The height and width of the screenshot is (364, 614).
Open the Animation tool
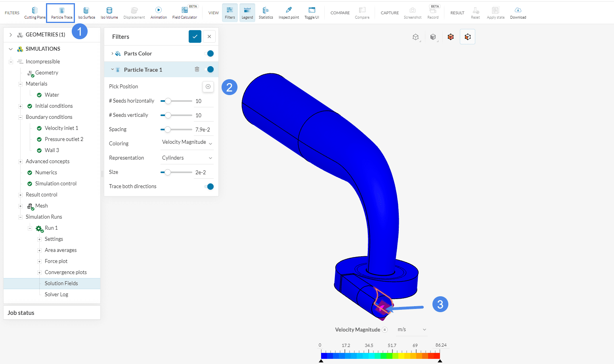159,13
